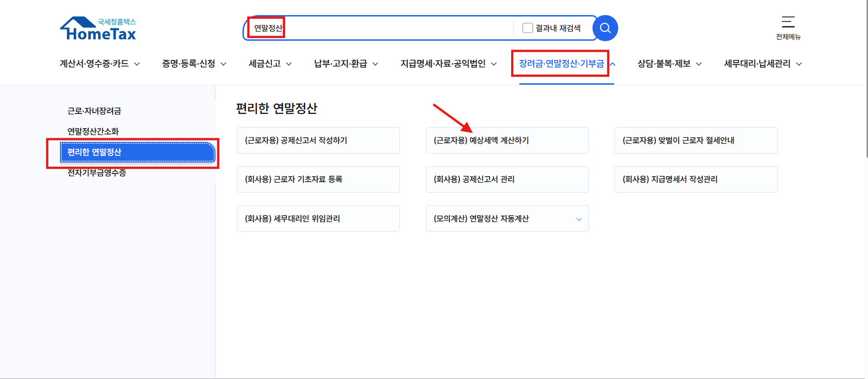The width and height of the screenshot is (868, 379).
Task: Expand chevron next to 납부·고지·환급
Action: pyautogui.click(x=375, y=64)
